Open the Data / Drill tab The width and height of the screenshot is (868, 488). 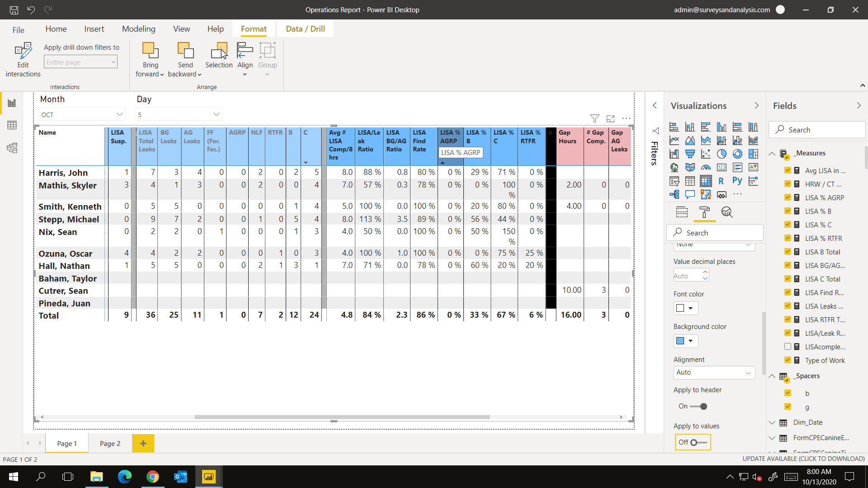click(x=305, y=29)
